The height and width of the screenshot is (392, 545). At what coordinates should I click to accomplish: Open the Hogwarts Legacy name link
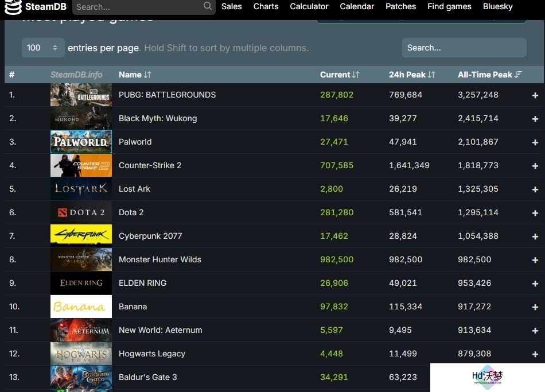pyautogui.click(x=152, y=354)
